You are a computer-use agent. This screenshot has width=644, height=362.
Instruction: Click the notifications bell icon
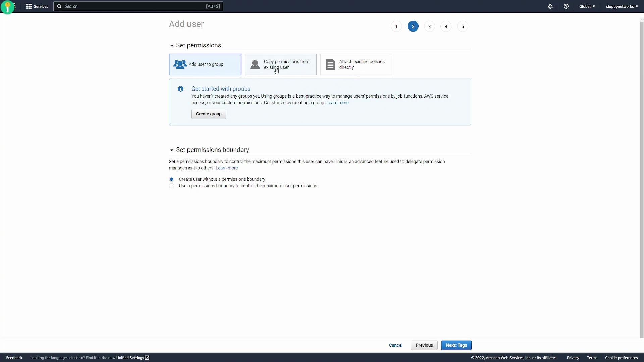click(x=550, y=6)
